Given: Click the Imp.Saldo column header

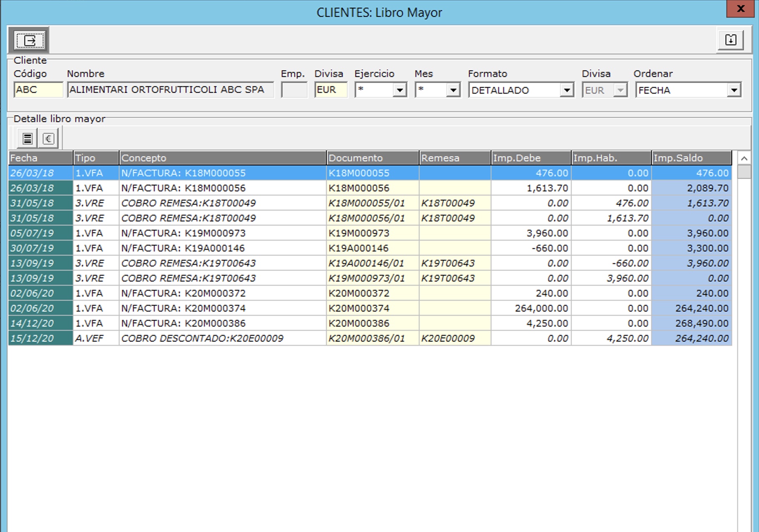Looking at the screenshot, I should tap(691, 158).
